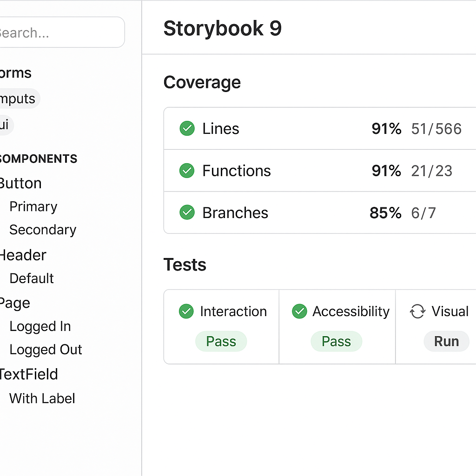The width and height of the screenshot is (476, 476).
Task: Click the Interaction Pass badge
Action: (x=221, y=341)
